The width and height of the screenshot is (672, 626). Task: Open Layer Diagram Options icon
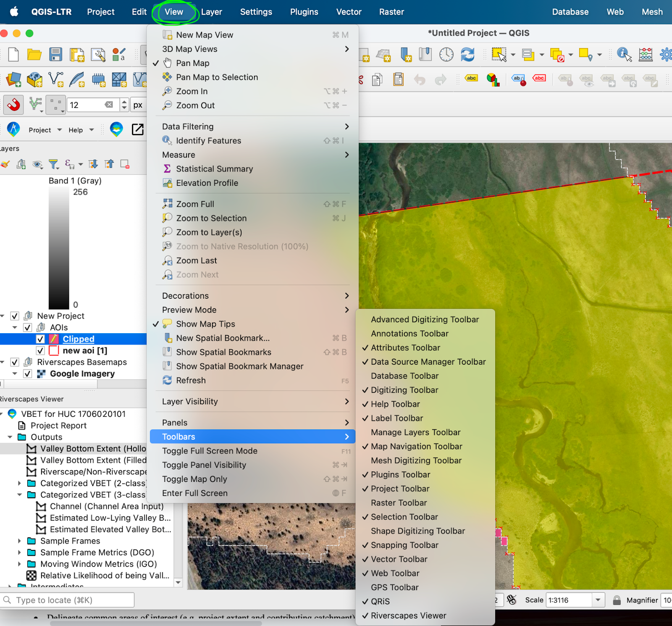point(493,79)
